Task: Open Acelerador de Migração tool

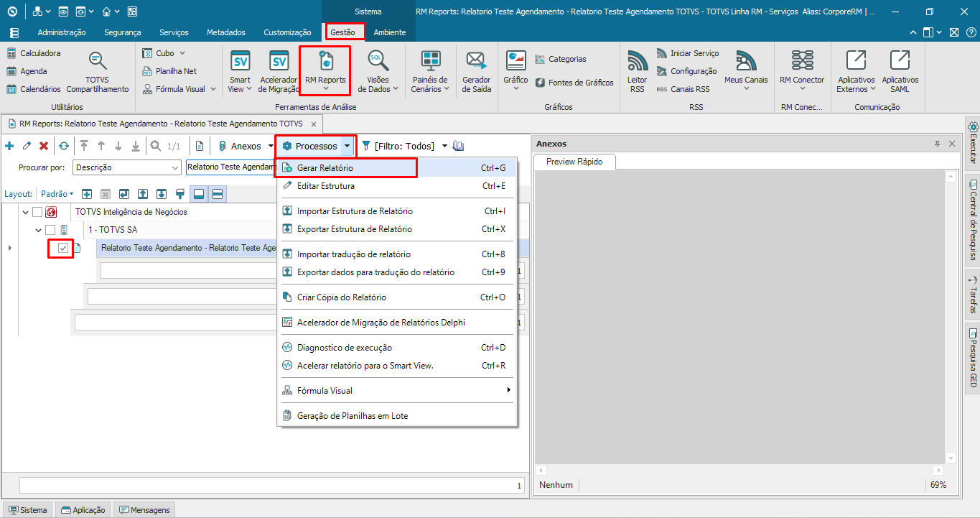Action: (x=279, y=72)
